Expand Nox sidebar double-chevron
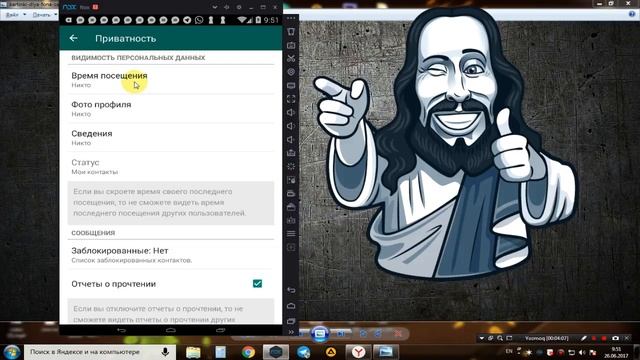640x360 pixels. point(291,332)
